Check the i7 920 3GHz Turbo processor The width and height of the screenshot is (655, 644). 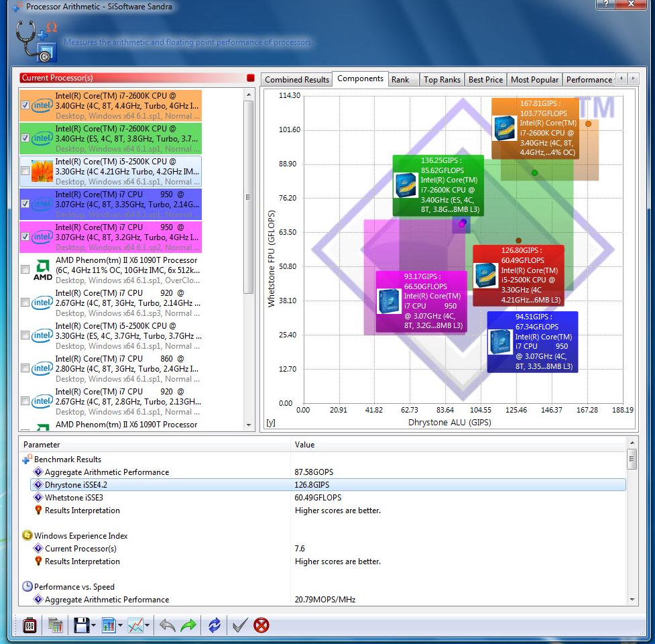click(25, 302)
